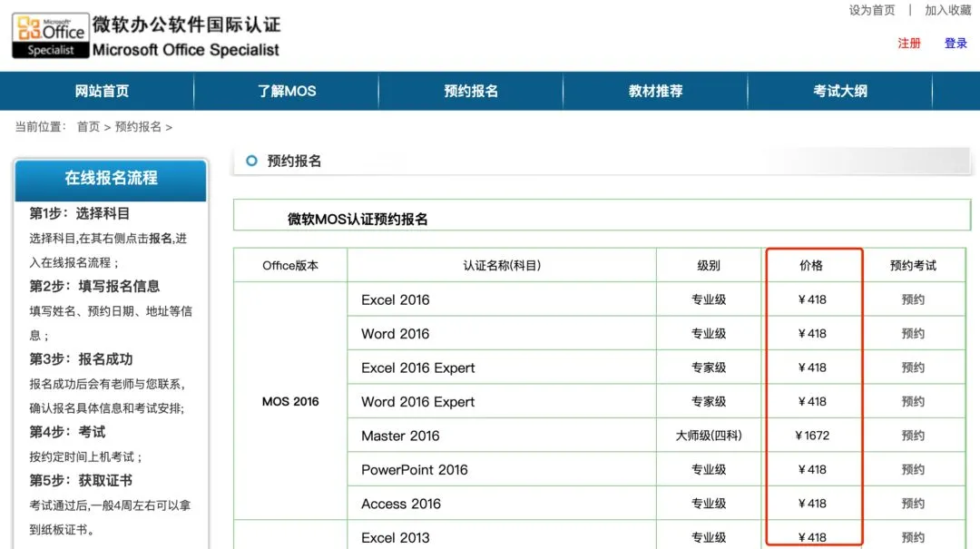Click the Office版本 column header
The image size is (980, 549).
[290, 266]
